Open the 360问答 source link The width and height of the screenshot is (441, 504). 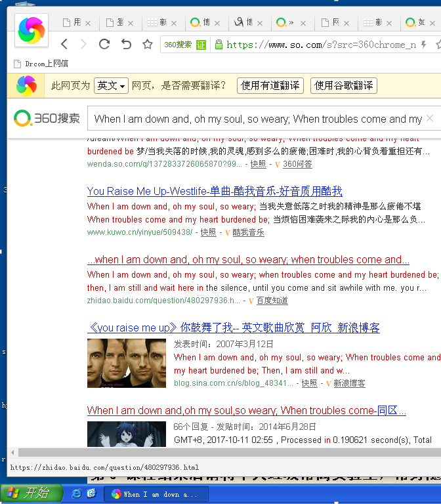pos(297,164)
